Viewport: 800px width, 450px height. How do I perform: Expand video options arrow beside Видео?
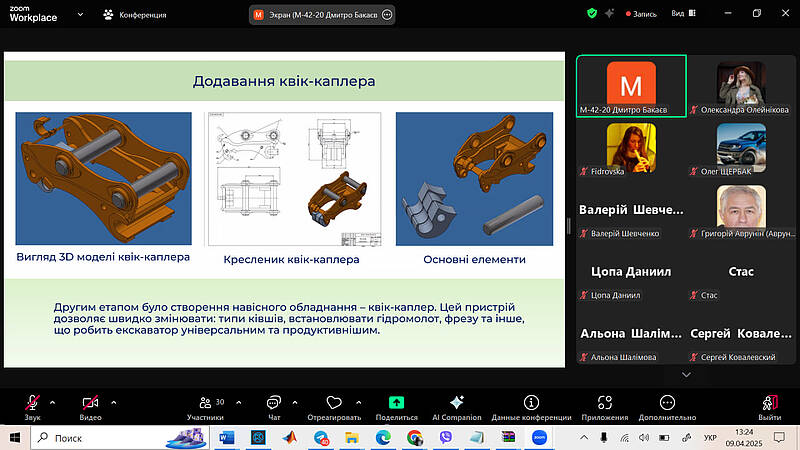tap(113, 402)
